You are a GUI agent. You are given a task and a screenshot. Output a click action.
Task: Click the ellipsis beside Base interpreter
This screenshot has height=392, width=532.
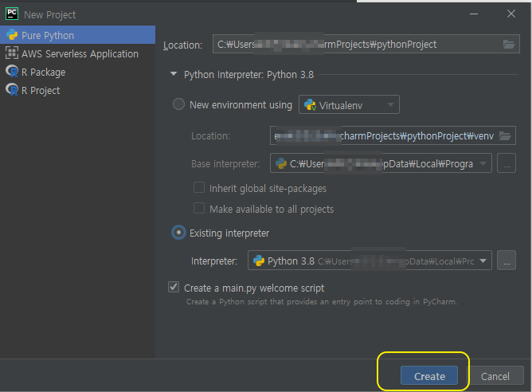point(507,163)
